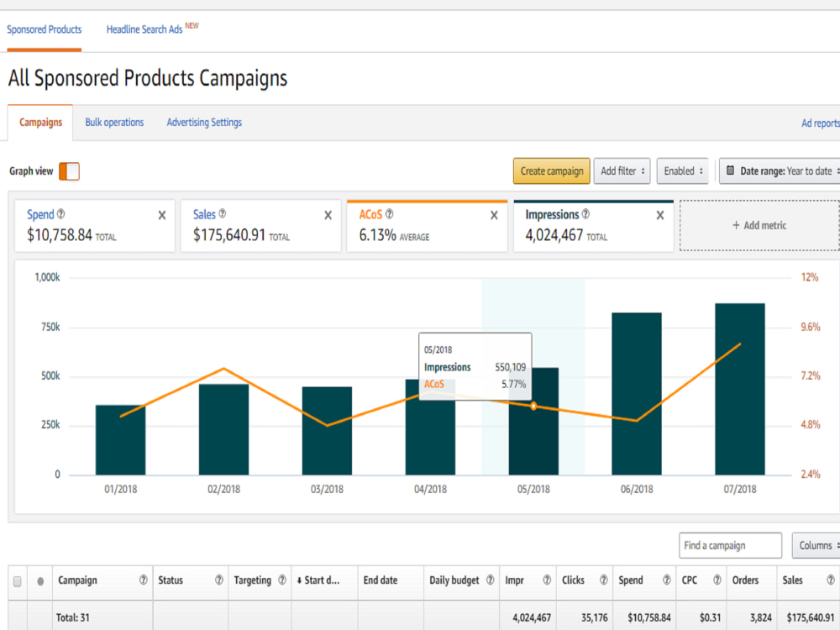
Task: Toggle the Graph view switch
Action: 69,171
